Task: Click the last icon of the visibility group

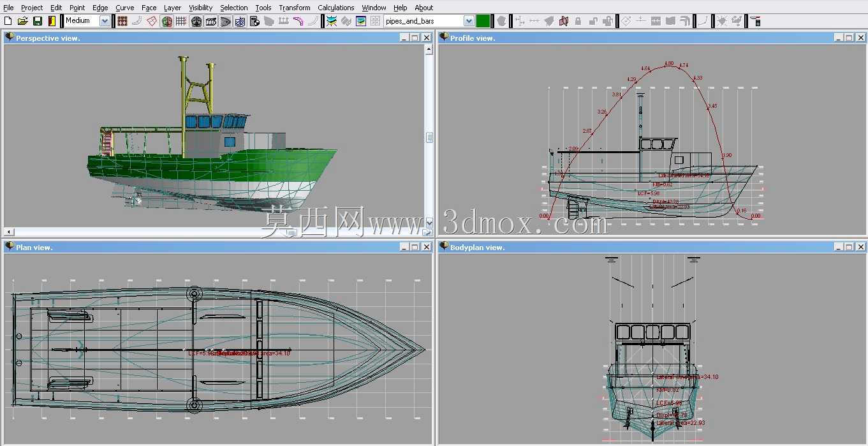Action: point(313,21)
